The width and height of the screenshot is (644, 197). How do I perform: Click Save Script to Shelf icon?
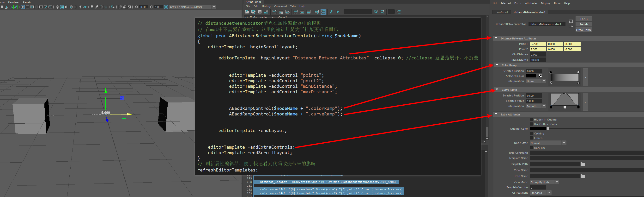pyautogui.click(x=266, y=12)
